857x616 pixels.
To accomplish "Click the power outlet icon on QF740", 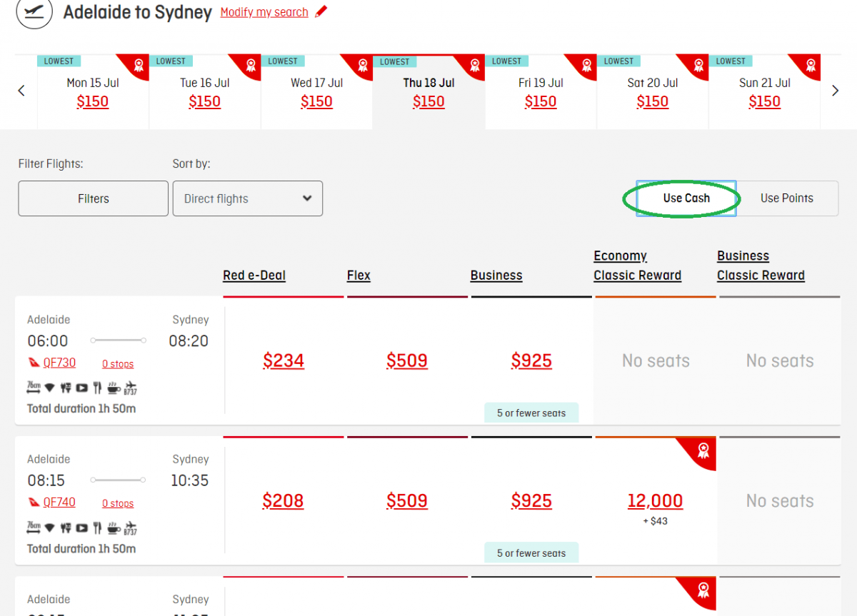I will click(x=65, y=528).
